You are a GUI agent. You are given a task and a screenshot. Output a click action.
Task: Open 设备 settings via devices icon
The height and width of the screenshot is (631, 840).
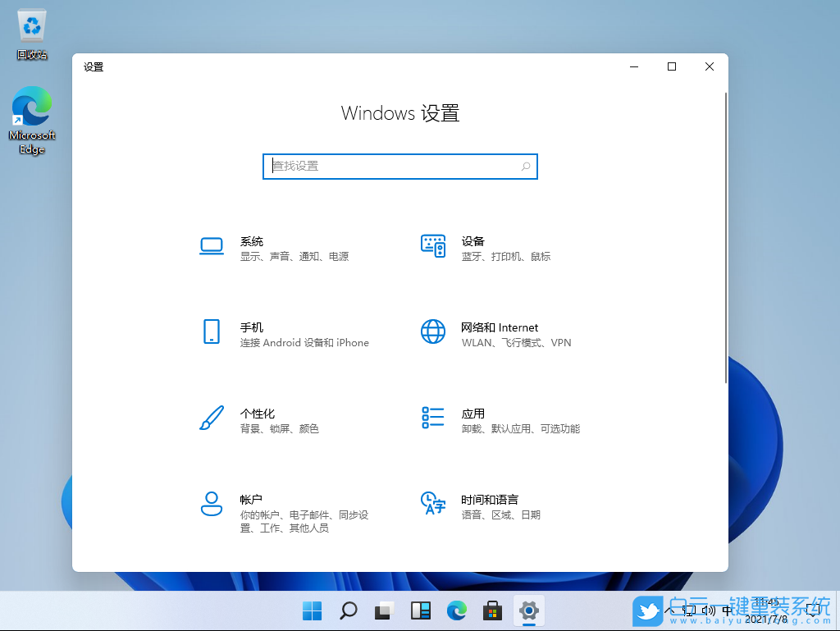point(432,246)
